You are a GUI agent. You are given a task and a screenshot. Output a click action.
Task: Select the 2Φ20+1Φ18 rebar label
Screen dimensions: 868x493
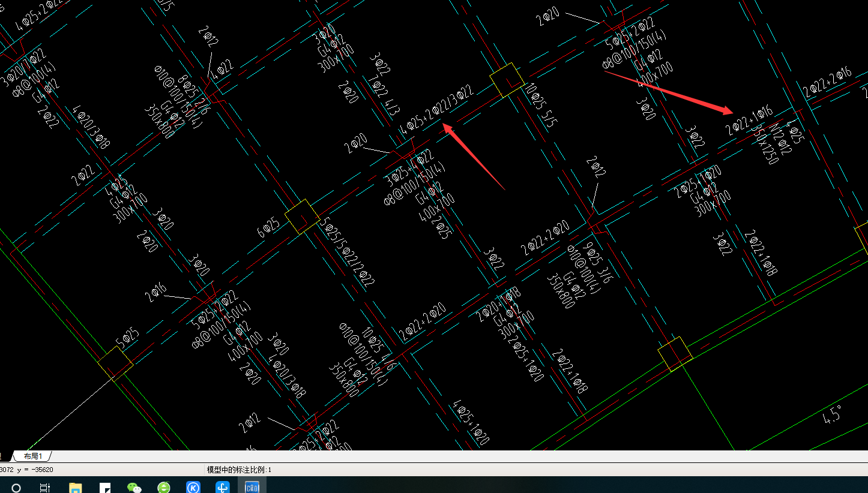(x=498, y=304)
